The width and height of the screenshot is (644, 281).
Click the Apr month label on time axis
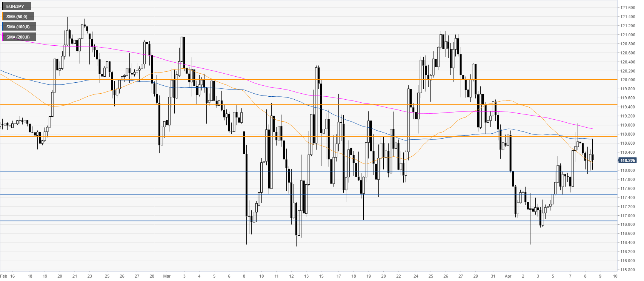tap(508, 276)
